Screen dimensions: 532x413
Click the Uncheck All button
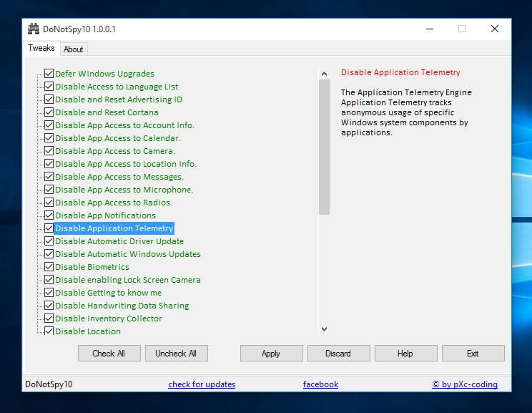click(x=176, y=353)
